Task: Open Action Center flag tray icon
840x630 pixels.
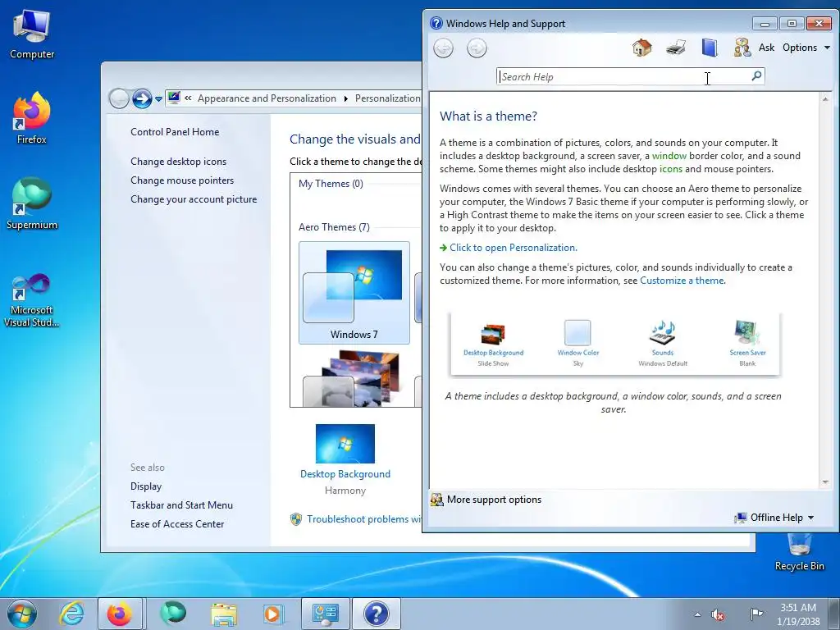Action: 756,614
